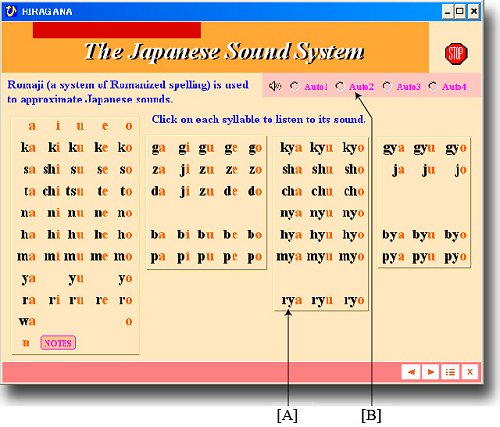
Task: Open the contents list icon
Action: tap(450, 372)
